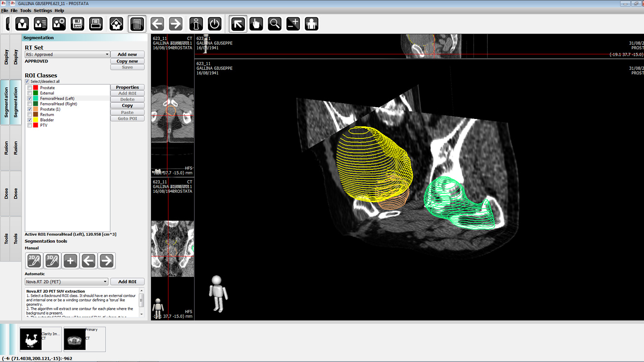Click the body orientation figure toolbar icon
The height and width of the screenshot is (362, 644).
tap(312, 24)
